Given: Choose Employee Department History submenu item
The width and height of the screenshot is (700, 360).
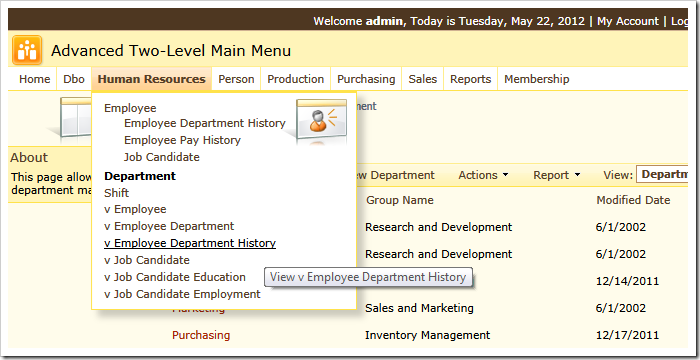Looking at the screenshot, I should 205,123.
